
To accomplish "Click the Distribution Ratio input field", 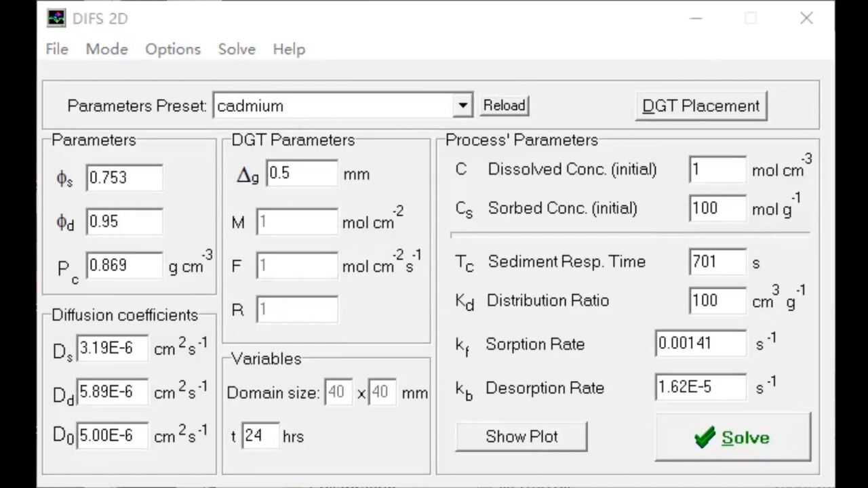I will coord(717,300).
